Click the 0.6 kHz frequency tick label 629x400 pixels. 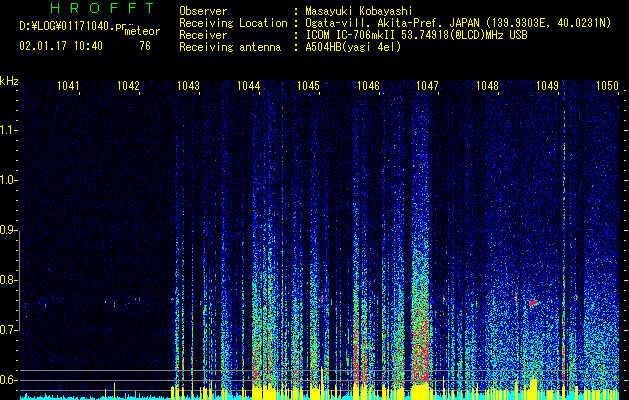click(x=7, y=380)
